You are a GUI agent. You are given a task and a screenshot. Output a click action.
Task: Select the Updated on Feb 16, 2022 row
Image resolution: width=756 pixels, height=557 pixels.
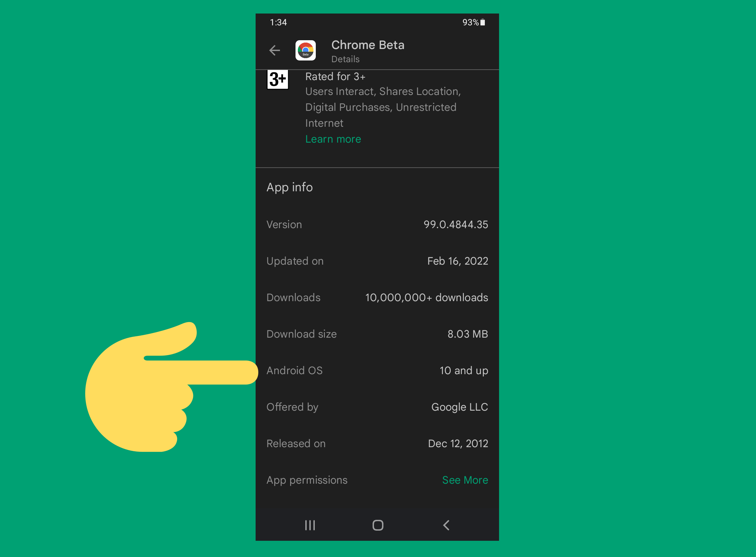point(377,261)
